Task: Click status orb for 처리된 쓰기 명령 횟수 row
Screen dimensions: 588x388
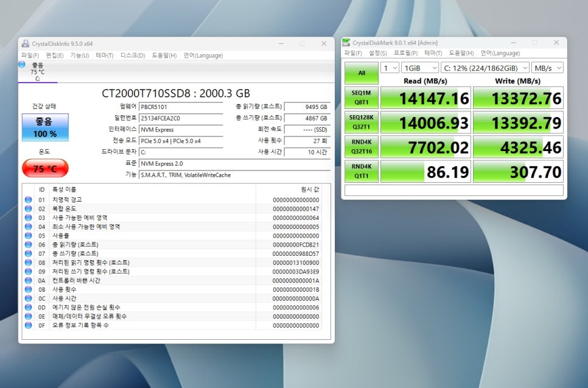Action: tap(28, 271)
